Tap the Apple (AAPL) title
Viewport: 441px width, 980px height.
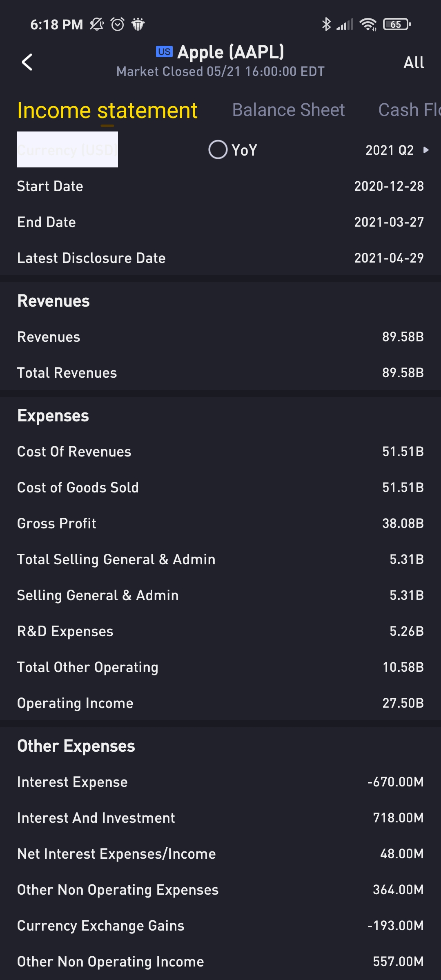point(230,52)
